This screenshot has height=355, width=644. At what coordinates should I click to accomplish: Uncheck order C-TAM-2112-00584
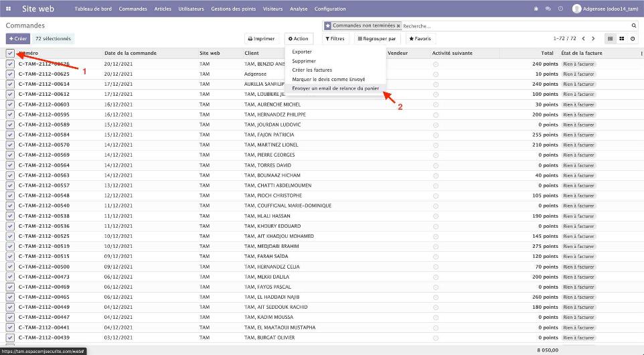pyautogui.click(x=10, y=135)
